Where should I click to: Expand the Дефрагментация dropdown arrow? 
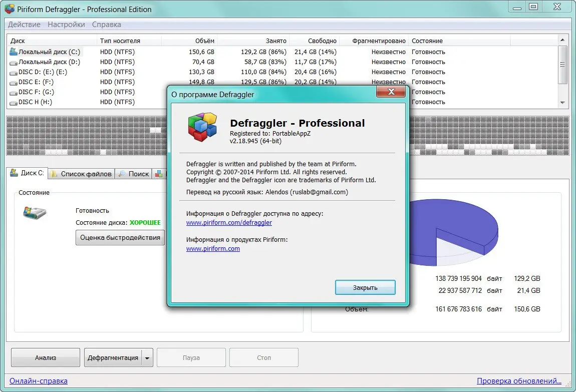[147, 358]
